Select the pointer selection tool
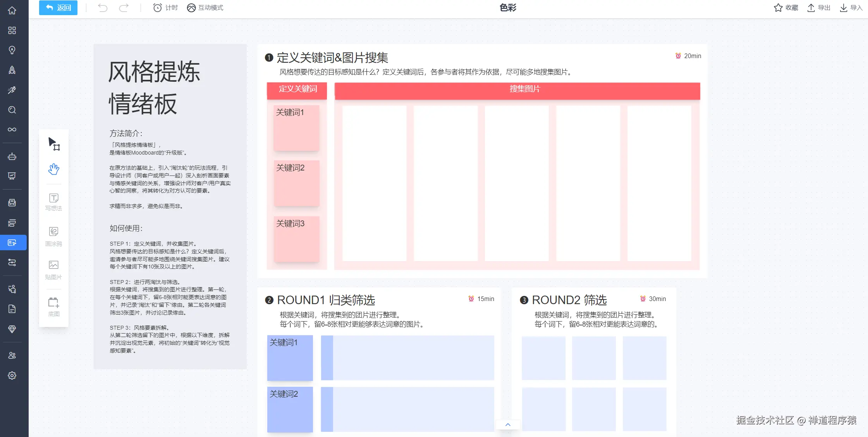 54,144
